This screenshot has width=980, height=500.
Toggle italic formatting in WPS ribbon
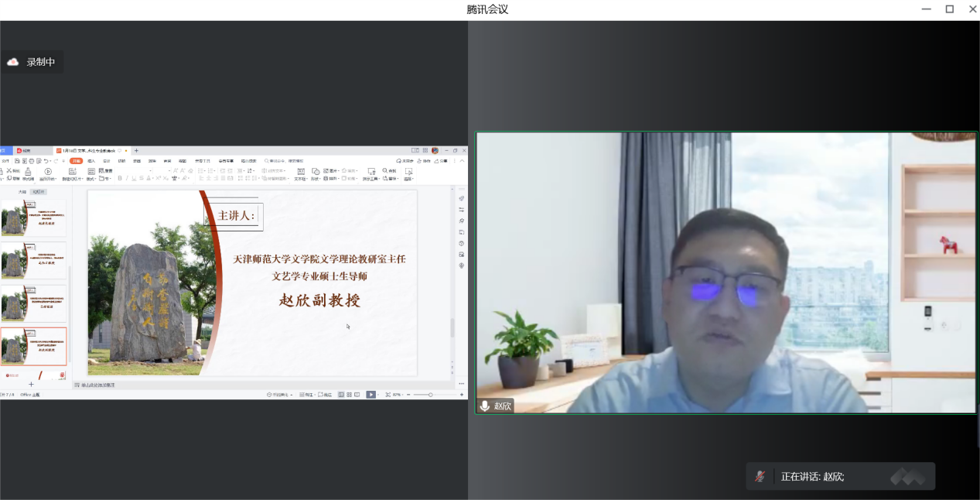(x=127, y=178)
